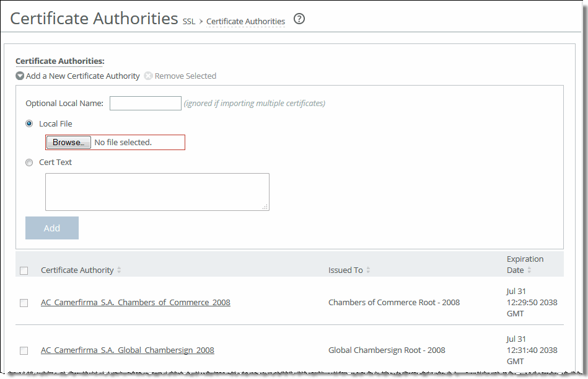The height and width of the screenshot is (379, 588).
Task: Open the Certificate Authorities breadcrumb link
Action: click(245, 21)
